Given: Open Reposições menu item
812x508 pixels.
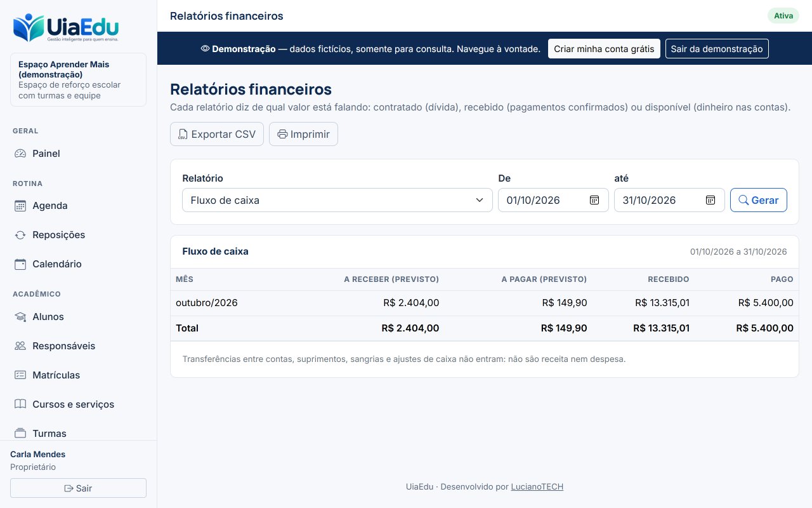Looking at the screenshot, I should 78,235.
